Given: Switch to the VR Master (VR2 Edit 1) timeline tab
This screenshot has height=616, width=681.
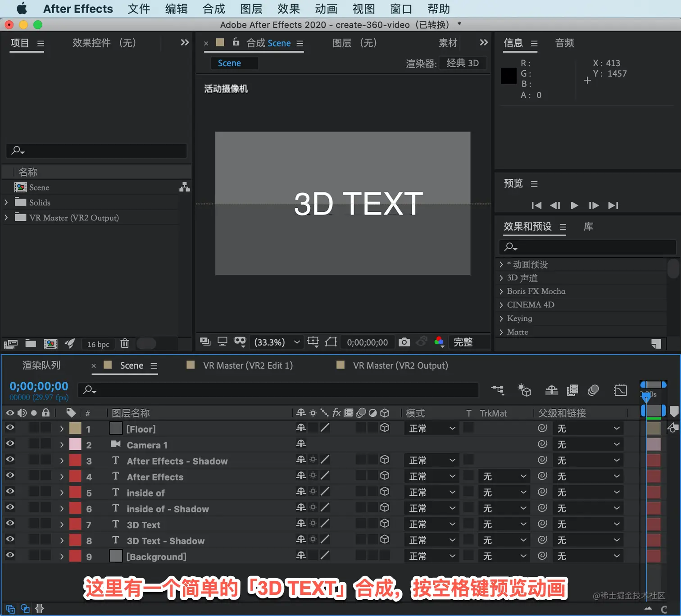Looking at the screenshot, I should 248,365.
